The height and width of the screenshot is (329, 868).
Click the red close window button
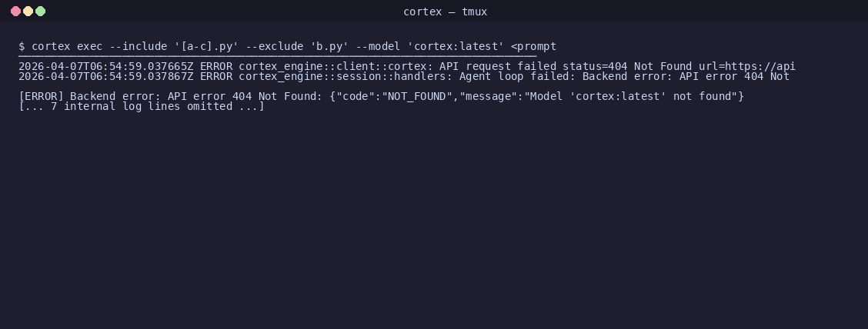[x=15, y=11]
